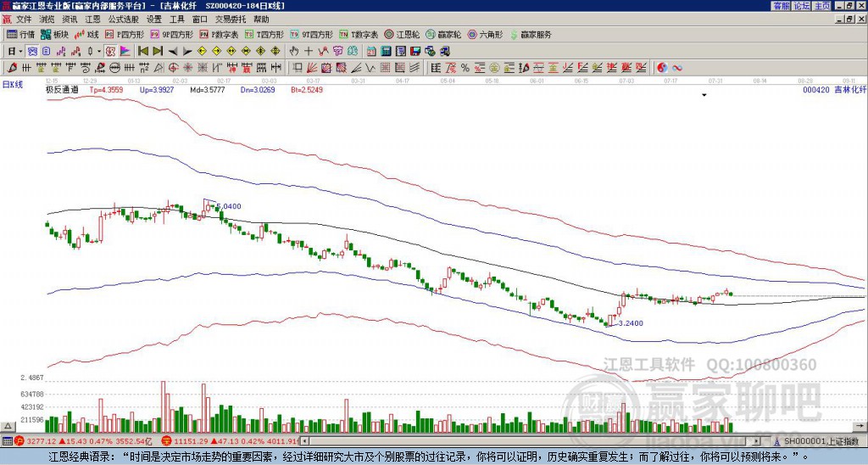This screenshot has height=465, width=868.
Task: Open the candlestick style dropdown arrow
Action: [100, 51]
